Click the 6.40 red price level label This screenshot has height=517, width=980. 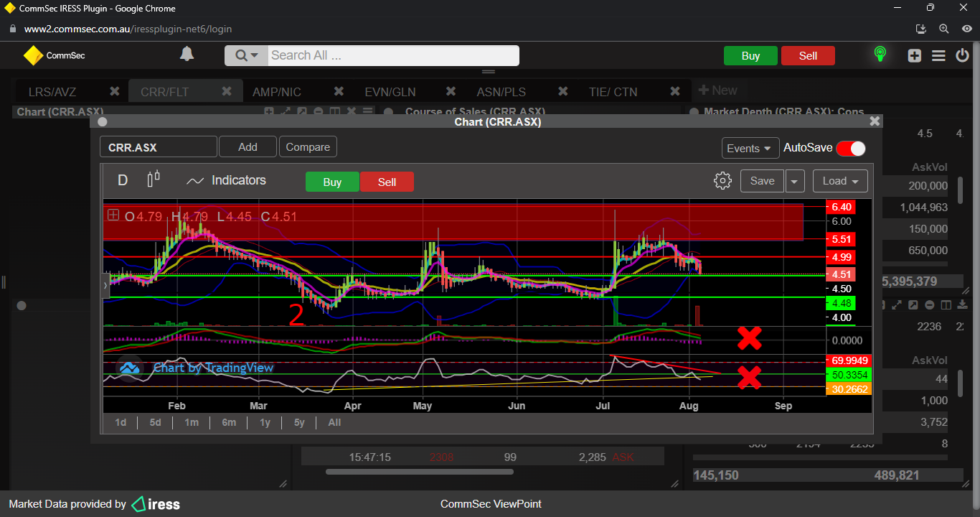click(841, 207)
